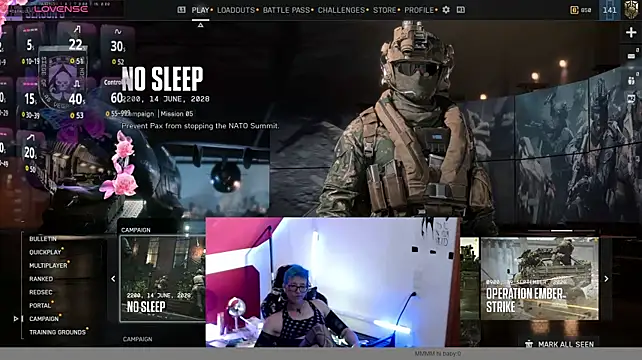Select QUICKPLAY in the side menu
Screen dimensions: 642x360
coord(45,252)
